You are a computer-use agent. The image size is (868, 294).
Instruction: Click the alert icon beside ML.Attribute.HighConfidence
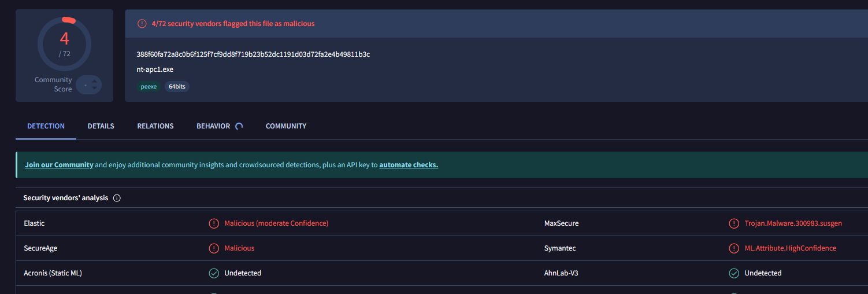(x=734, y=248)
